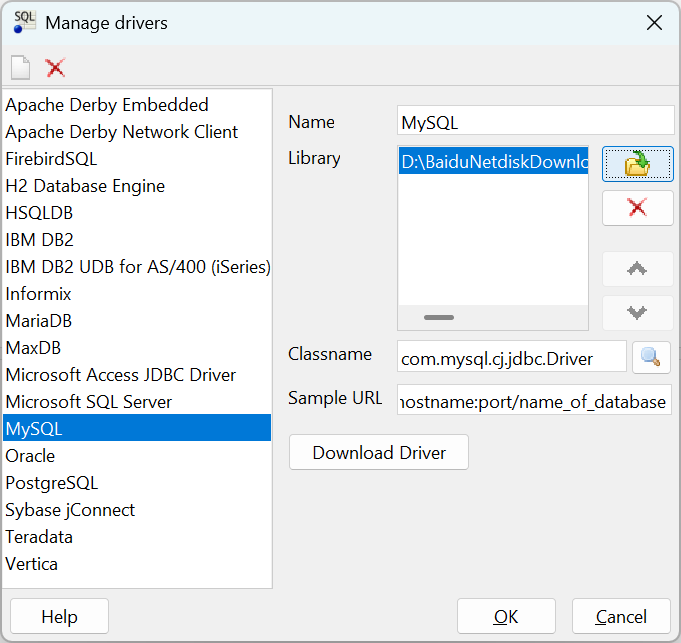The height and width of the screenshot is (643, 681).
Task: Choose PostgreSQL driver
Action: click(x=137, y=483)
